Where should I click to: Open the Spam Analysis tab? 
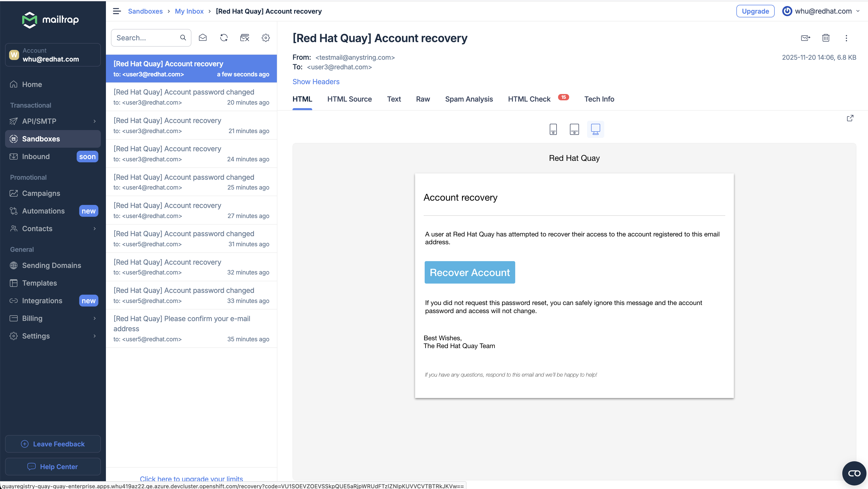click(469, 99)
